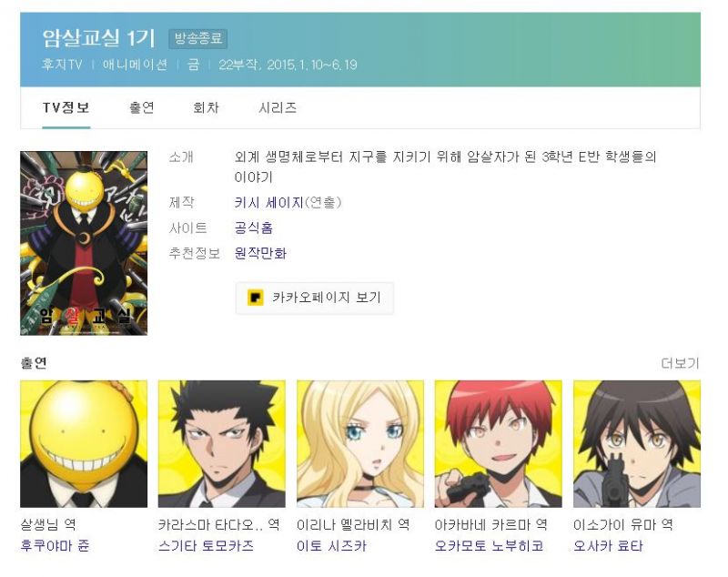Visit the 공식홈 official site link

254,228
